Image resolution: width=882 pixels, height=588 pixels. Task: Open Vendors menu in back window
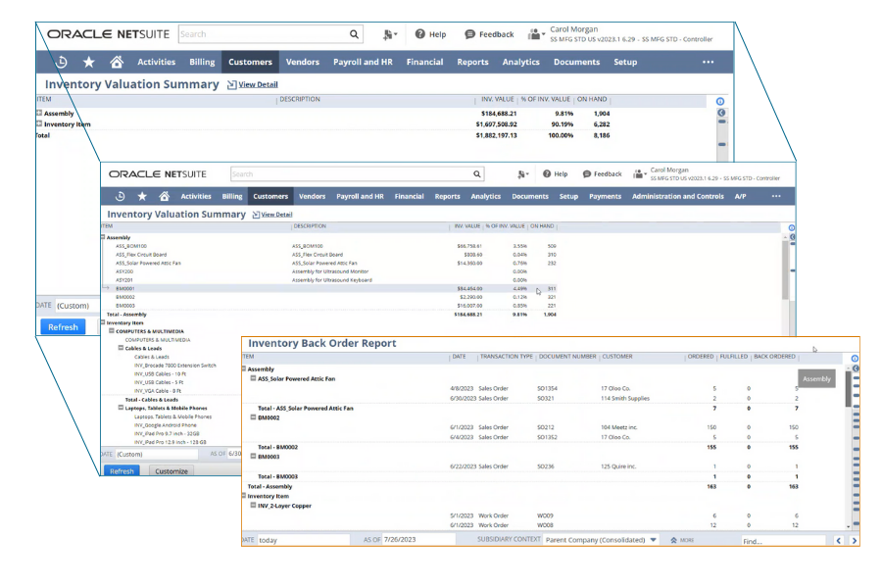pyautogui.click(x=303, y=62)
